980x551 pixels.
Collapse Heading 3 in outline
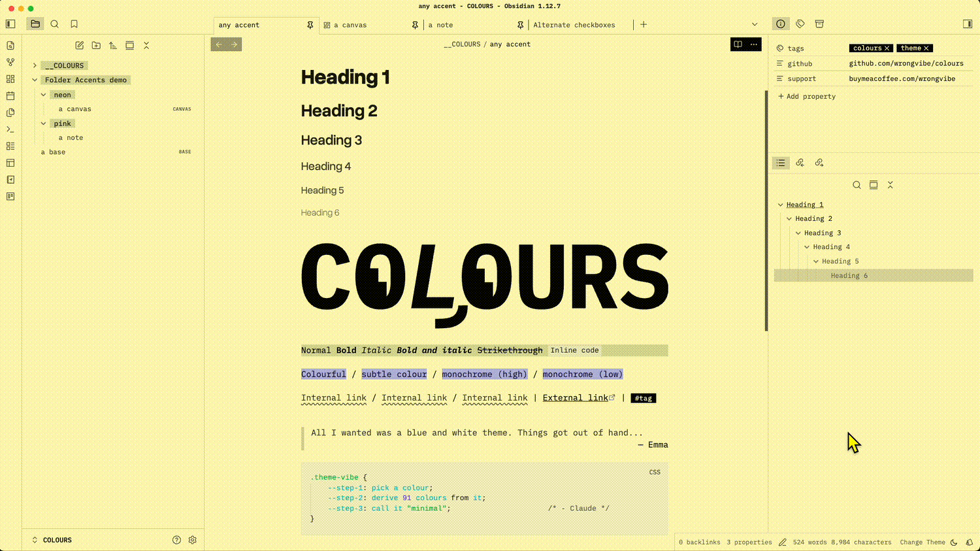click(x=798, y=233)
